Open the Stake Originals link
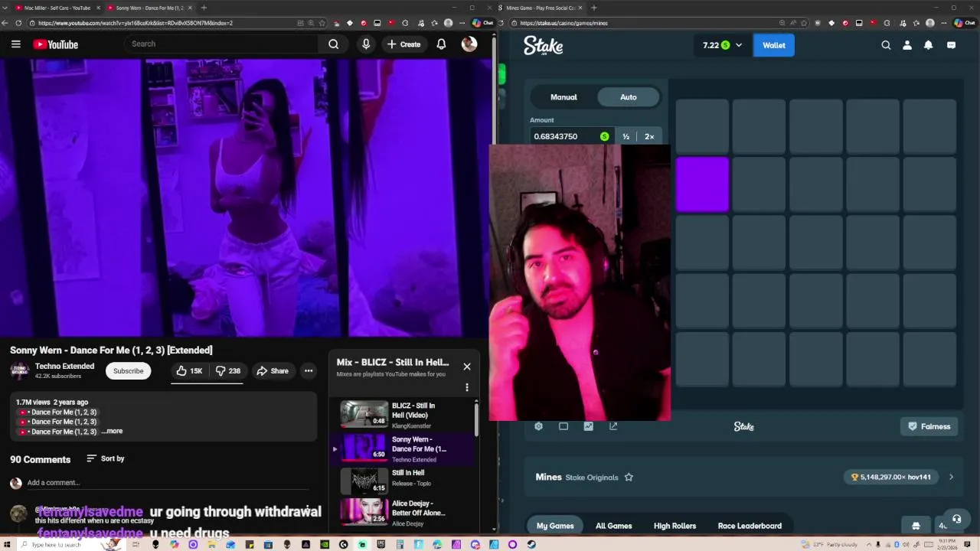Image resolution: width=980 pixels, height=551 pixels. [592, 478]
